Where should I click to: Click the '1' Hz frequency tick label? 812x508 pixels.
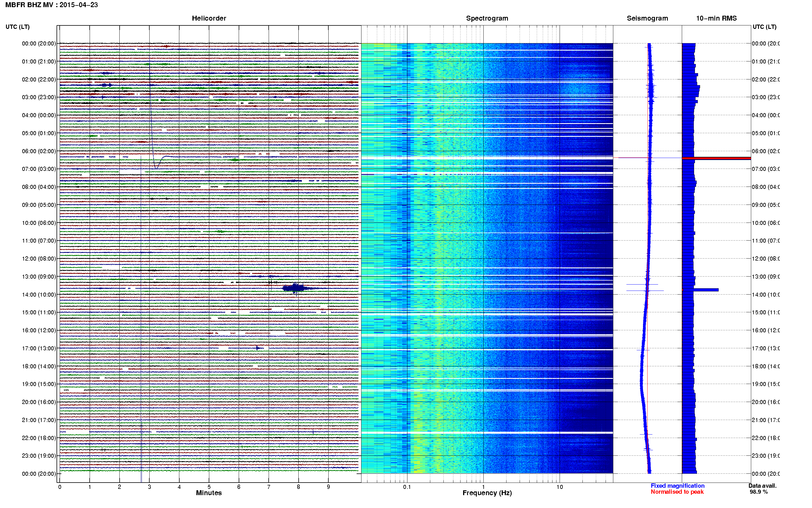coord(483,487)
